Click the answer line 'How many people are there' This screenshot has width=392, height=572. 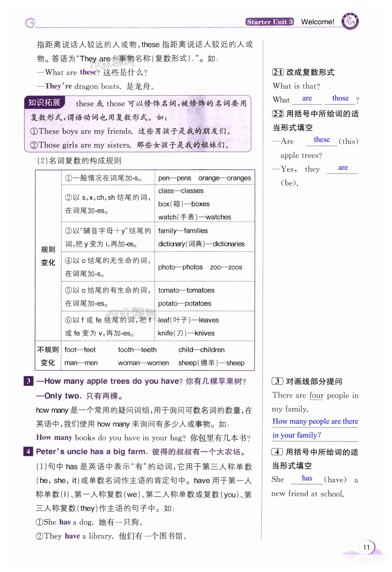tap(315, 421)
